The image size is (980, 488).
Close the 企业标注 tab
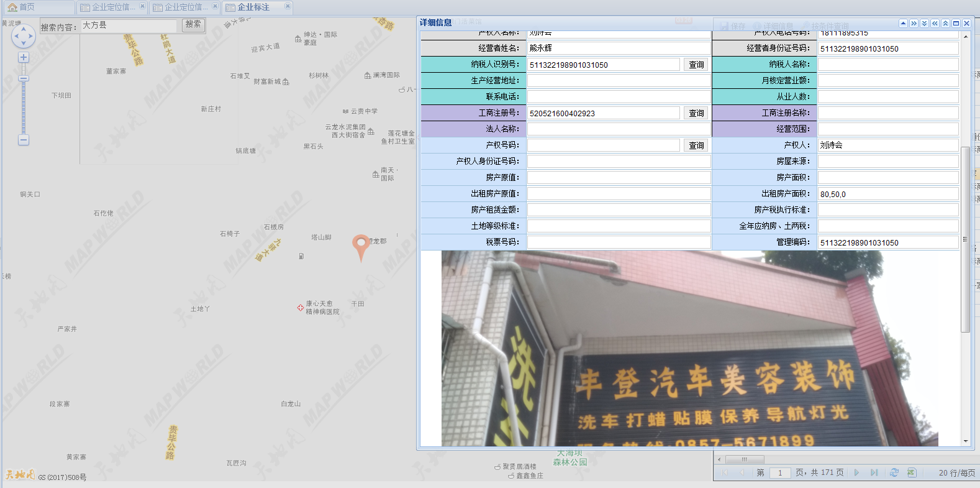click(x=287, y=6)
